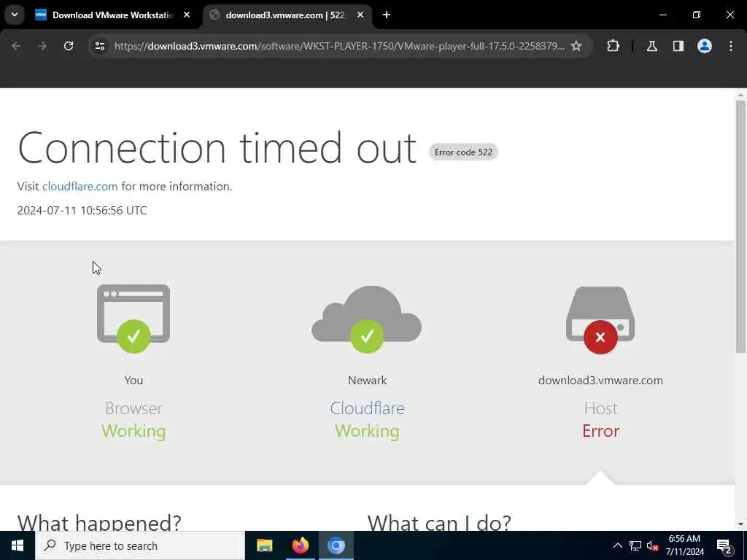Open the network tray icon

[635, 545]
